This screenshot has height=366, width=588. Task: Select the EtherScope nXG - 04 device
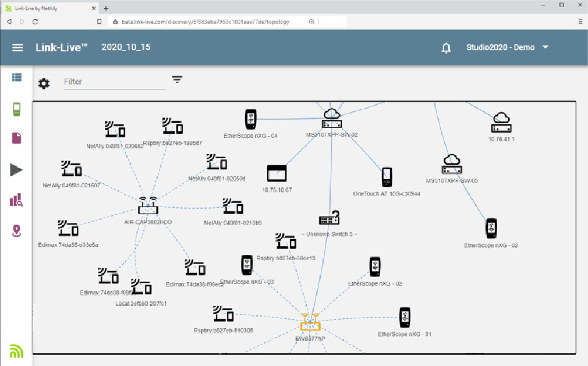coord(250,119)
